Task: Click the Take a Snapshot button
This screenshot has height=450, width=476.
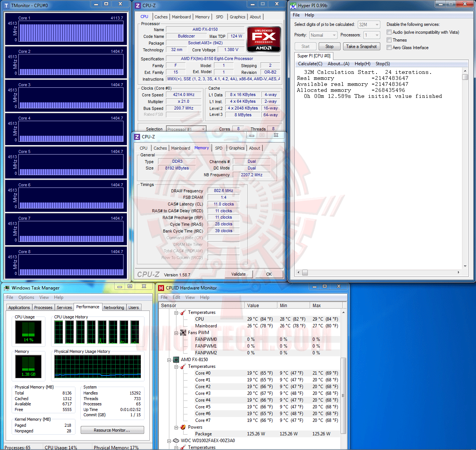Action: pos(361,46)
